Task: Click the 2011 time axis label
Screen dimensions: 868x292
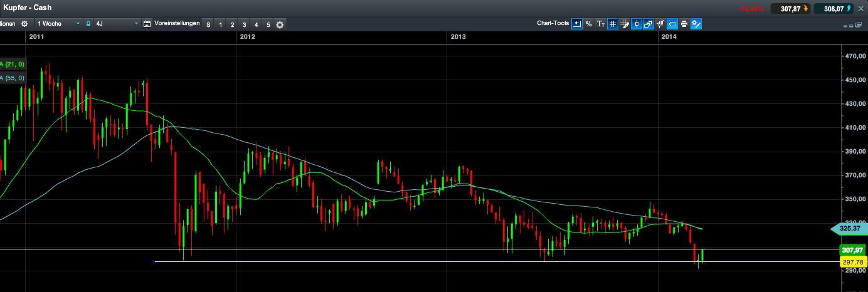Action: pyautogui.click(x=36, y=37)
